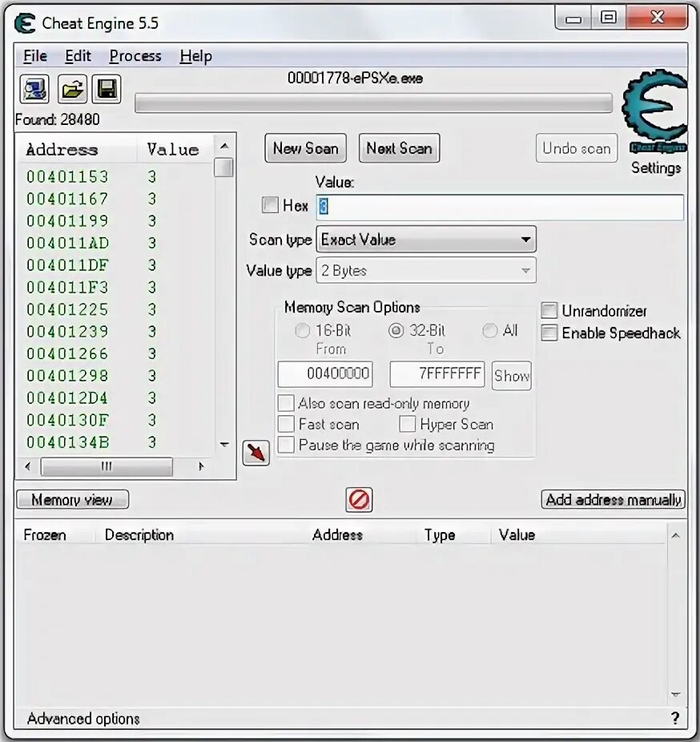The width and height of the screenshot is (700, 742).
Task: Click the Cheat Engine gear logo
Action: (655, 111)
